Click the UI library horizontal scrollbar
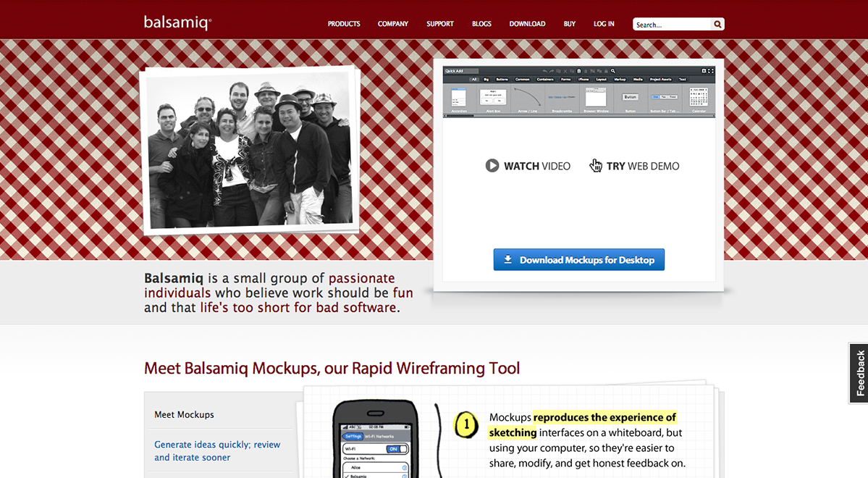 [x=579, y=116]
